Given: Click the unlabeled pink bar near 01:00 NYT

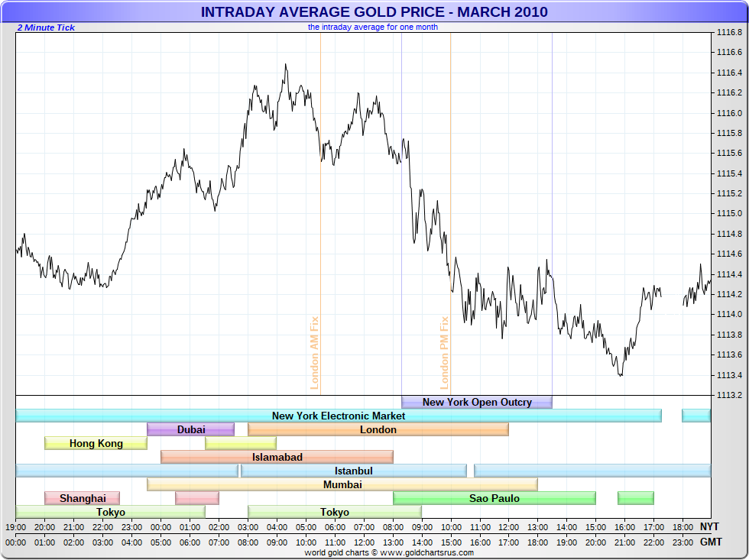Looking at the screenshot, I should (197, 498).
